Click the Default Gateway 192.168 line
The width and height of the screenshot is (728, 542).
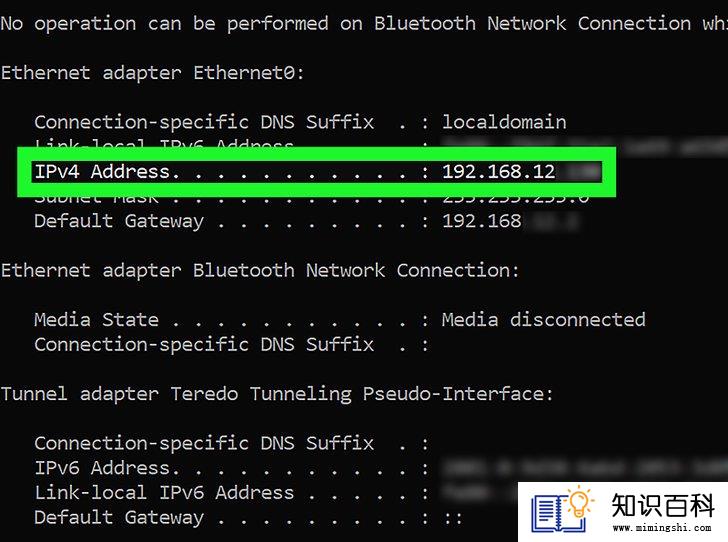click(x=278, y=221)
